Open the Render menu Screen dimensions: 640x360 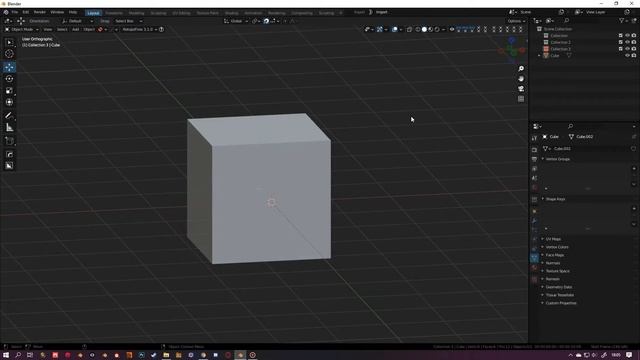coord(40,12)
